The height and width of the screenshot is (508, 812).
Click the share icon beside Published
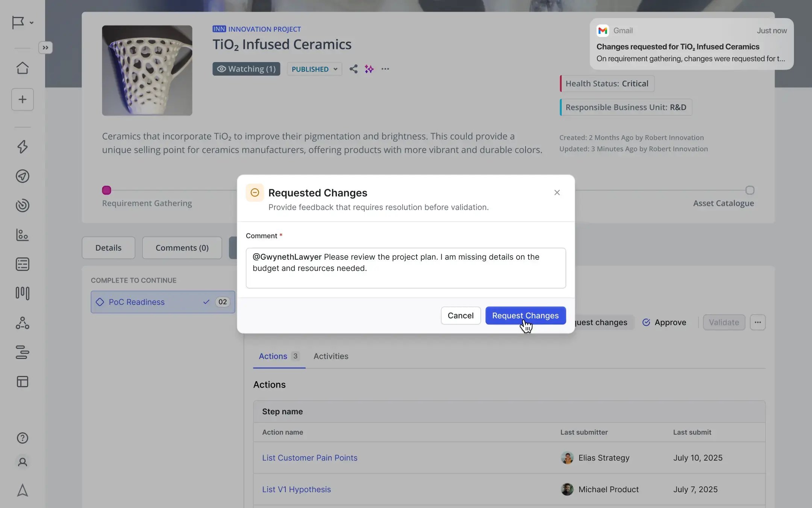(x=353, y=69)
